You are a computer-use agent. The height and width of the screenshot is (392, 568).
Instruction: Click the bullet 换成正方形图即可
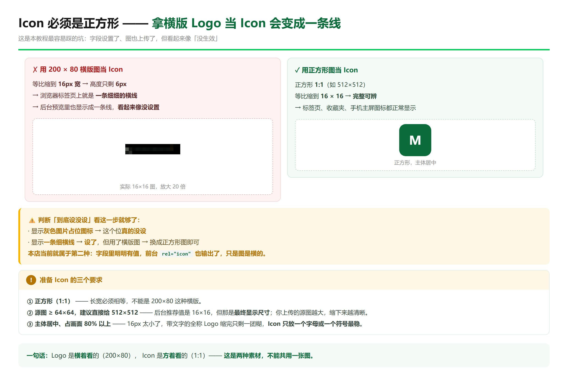[x=114, y=242]
